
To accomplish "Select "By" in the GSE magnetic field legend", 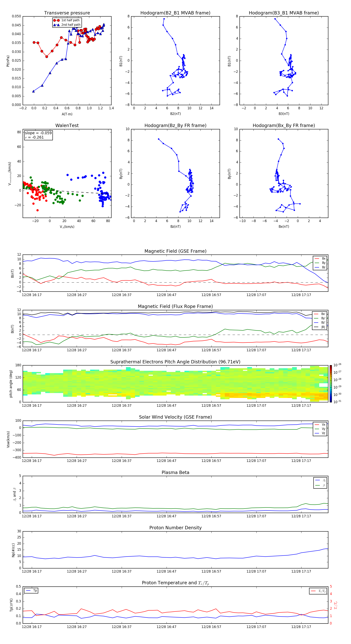I will coord(320,263).
